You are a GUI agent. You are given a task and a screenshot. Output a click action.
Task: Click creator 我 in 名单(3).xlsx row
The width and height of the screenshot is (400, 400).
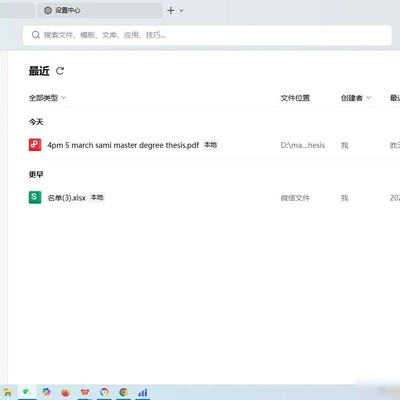pyautogui.click(x=345, y=198)
